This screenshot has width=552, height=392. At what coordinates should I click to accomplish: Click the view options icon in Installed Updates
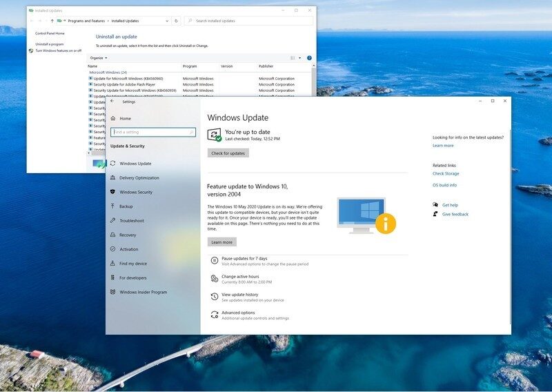pos(293,58)
